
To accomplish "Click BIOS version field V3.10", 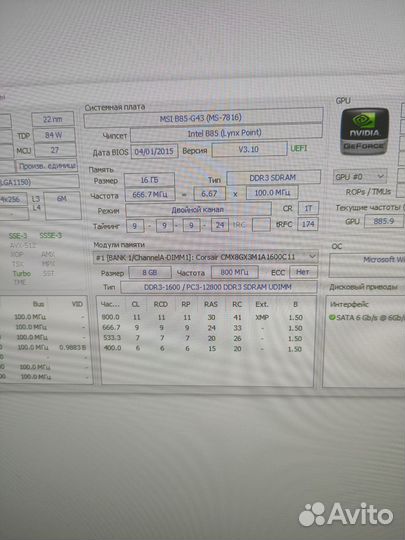I will (249, 149).
